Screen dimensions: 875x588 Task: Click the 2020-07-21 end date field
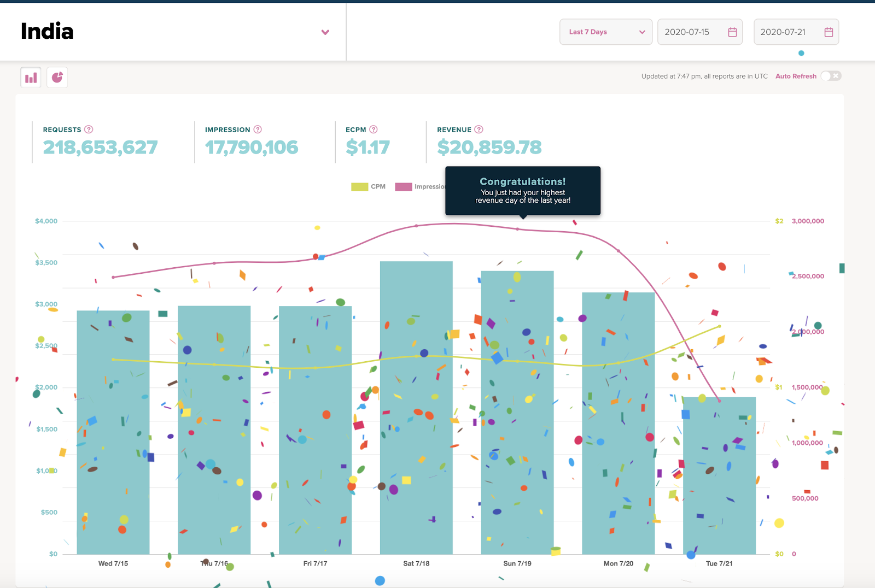tap(796, 32)
